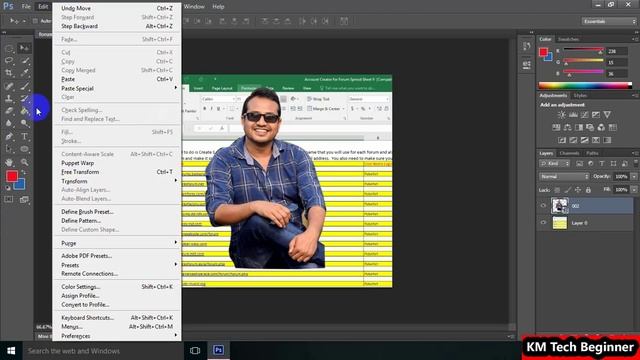
Task: Hide Layer 0 with eye icon
Action: pyautogui.click(x=543, y=223)
